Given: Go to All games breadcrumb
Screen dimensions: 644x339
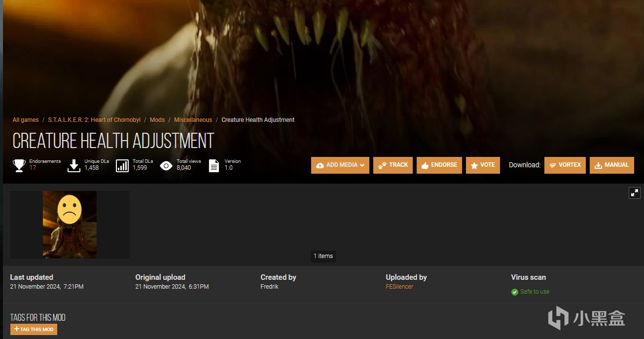Looking at the screenshot, I should click(x=26, y=120).
